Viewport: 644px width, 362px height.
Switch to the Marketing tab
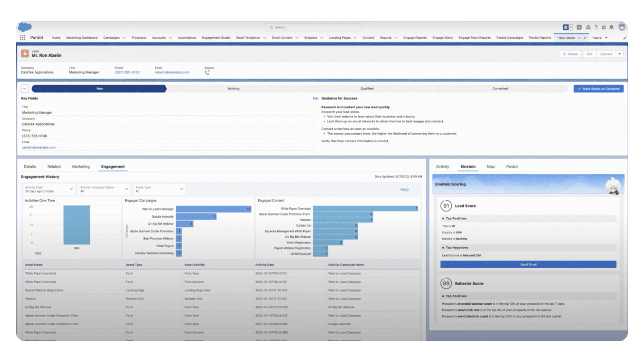pyautogui.click(x=81, y=167)
